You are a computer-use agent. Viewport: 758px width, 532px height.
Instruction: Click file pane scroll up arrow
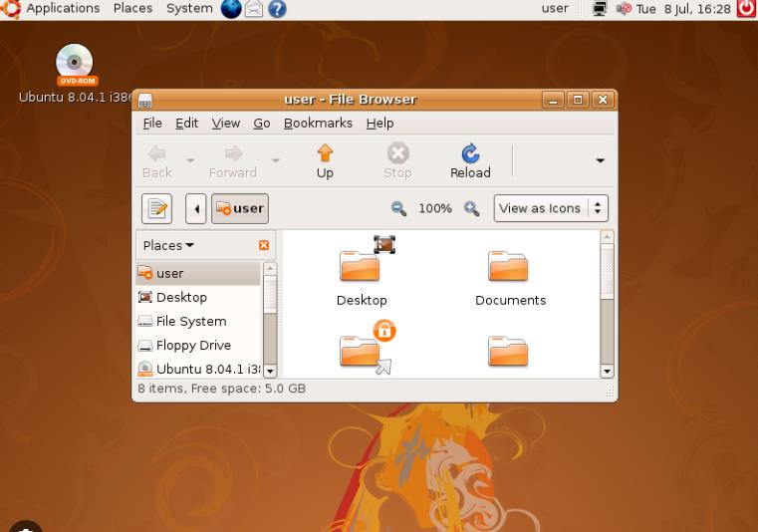pyautogui.click(x=607, y=236)
